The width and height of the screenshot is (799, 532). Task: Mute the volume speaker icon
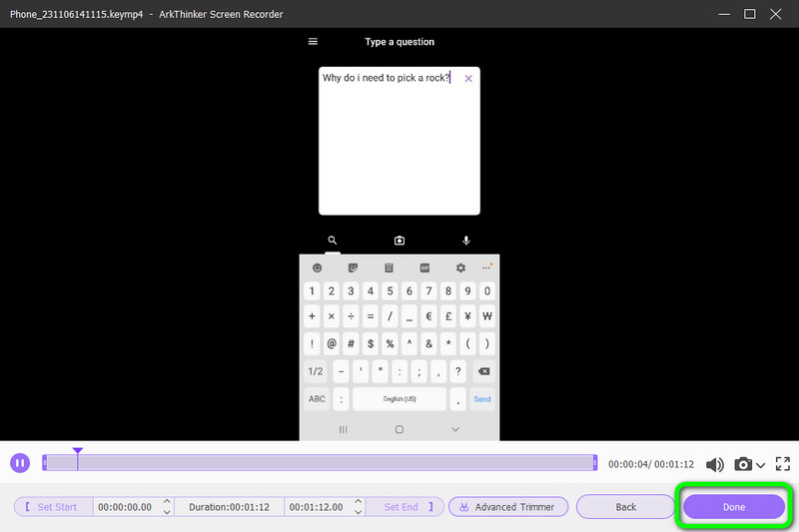714,464
